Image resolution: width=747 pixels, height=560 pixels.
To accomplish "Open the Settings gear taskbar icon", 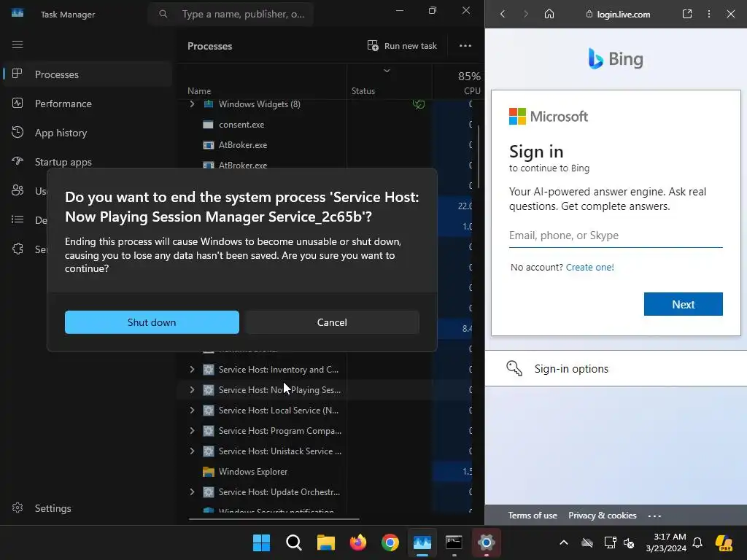I will click(x=487, y=542).
